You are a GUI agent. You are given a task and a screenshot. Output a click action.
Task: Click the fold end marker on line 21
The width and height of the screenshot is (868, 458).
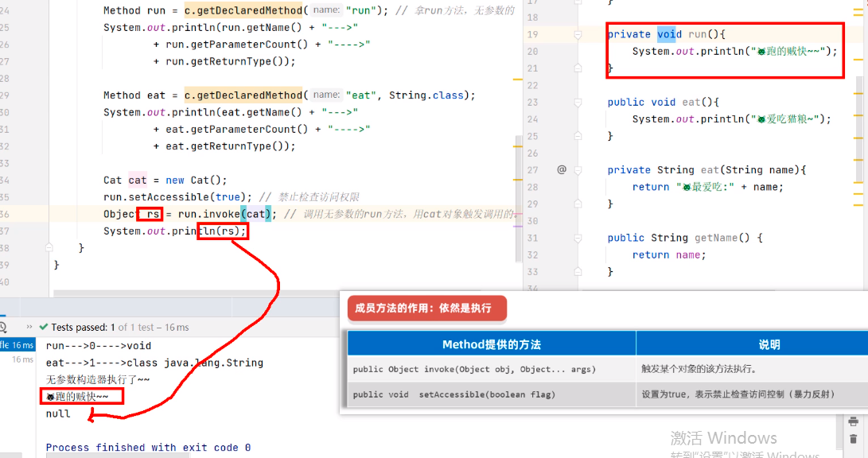pyautogui.click(x=578, y=68)
